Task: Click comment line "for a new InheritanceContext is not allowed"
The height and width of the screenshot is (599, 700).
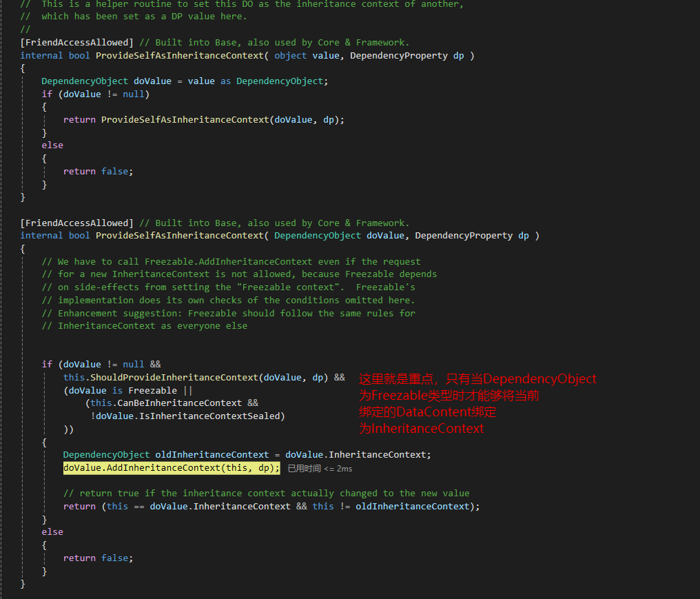Action: (x=239, y=274)
